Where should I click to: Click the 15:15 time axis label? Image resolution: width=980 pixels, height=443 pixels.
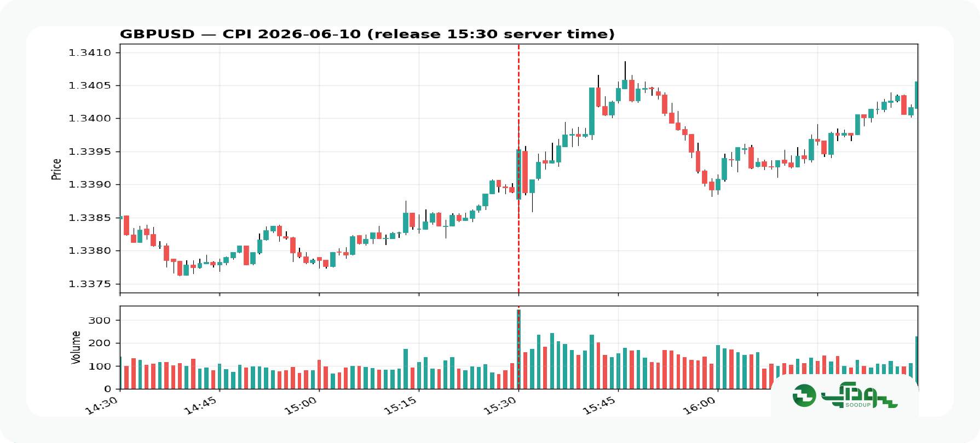pyautogui.click(x=401, y=406)
